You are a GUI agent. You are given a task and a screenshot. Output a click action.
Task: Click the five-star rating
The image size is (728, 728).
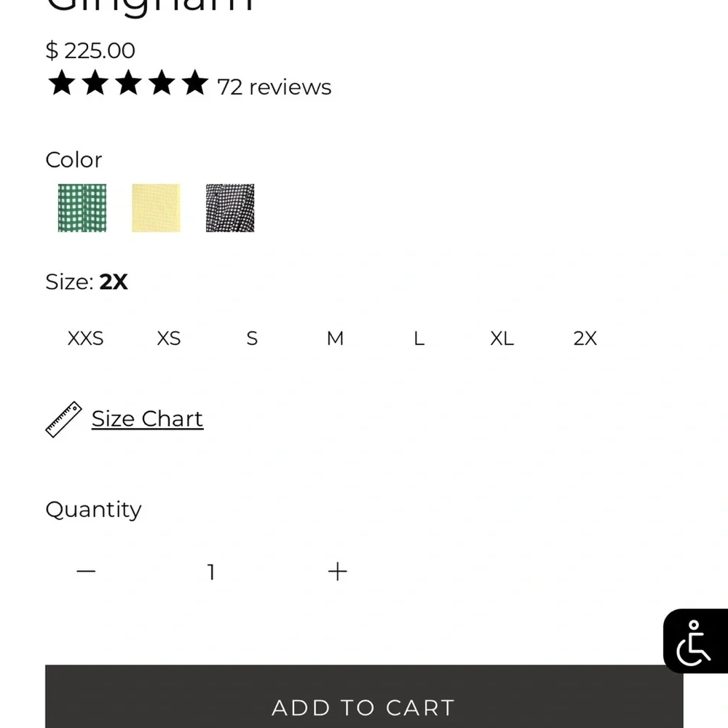128,84
